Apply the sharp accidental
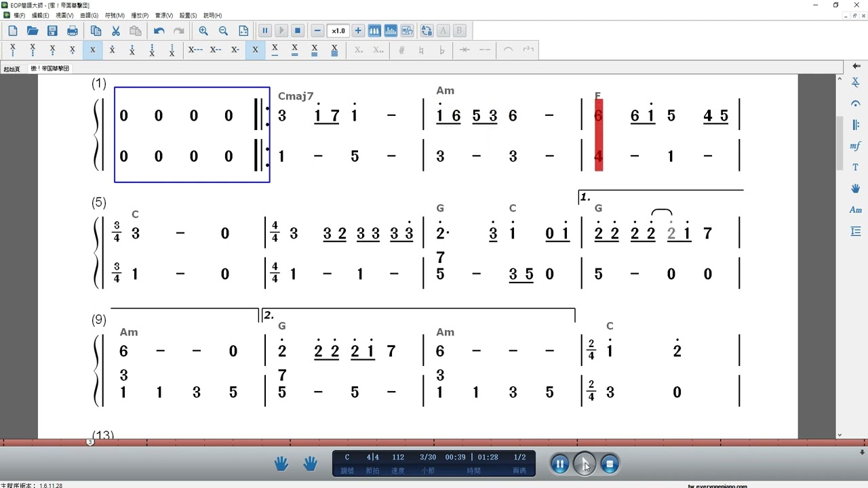The height and width of the screenshot is (488, 868). (401, 49)
